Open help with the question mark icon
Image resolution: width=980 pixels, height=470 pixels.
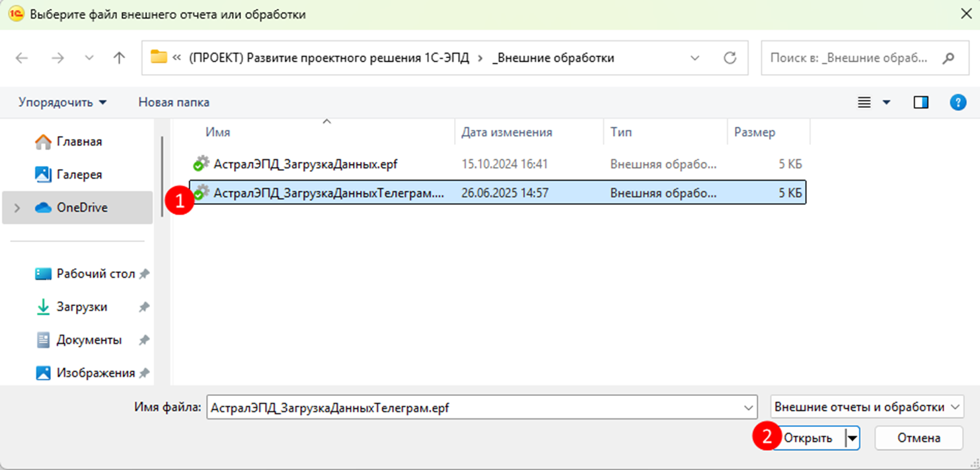pyautogui.click(x=958, y=102)
